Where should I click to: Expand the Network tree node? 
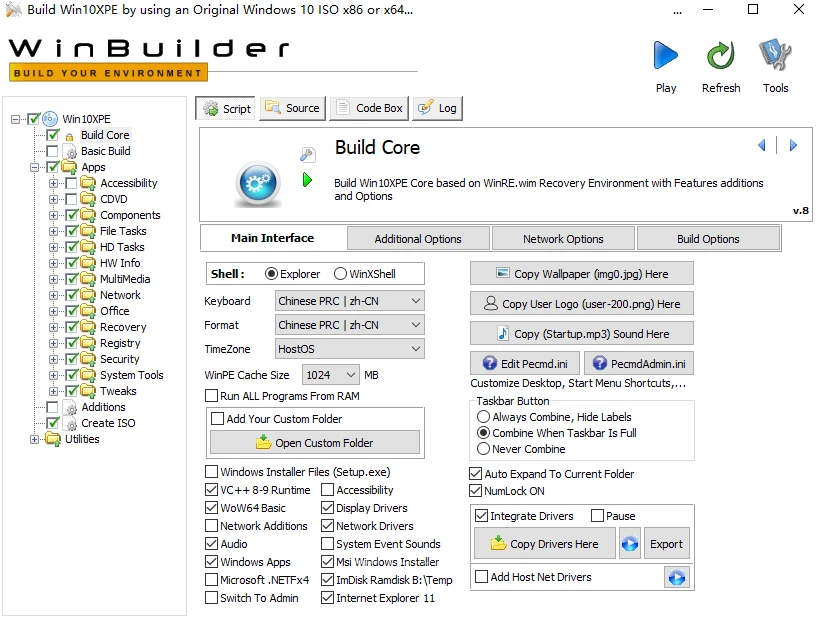pos(53,295)
